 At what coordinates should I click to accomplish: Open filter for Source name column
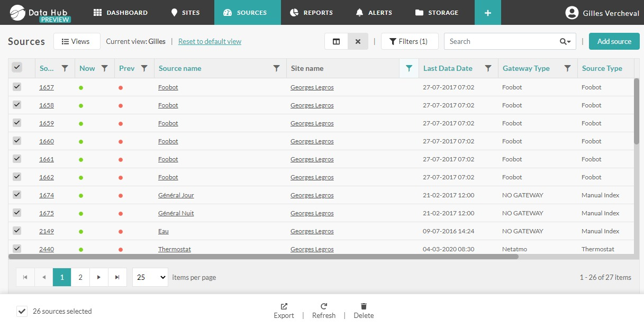point(276,68)
